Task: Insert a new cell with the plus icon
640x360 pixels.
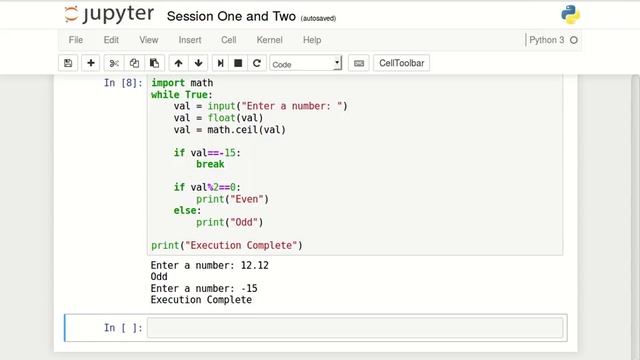Action: click(x=91, y=63)
